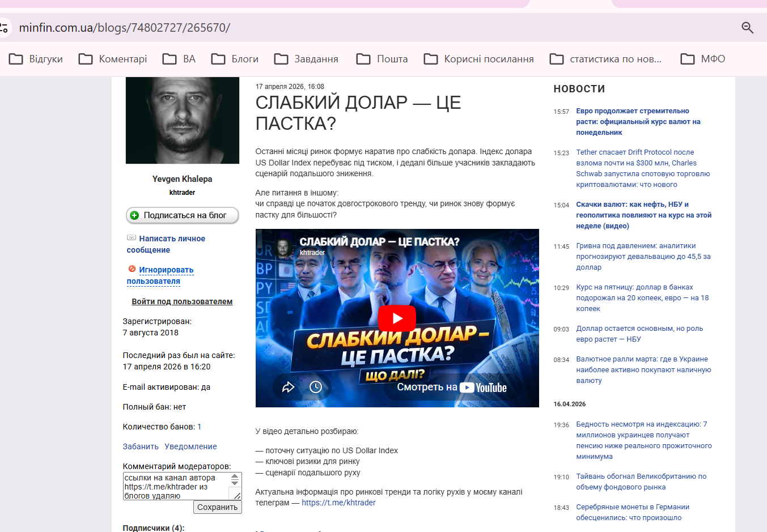Open the ВА bookmarks folder

point(179,59)
